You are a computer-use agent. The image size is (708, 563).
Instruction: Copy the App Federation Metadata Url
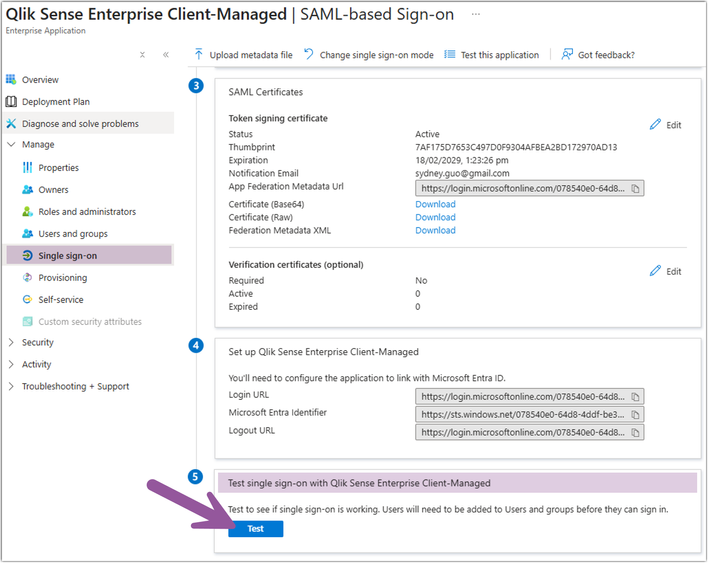click(636, 188)
